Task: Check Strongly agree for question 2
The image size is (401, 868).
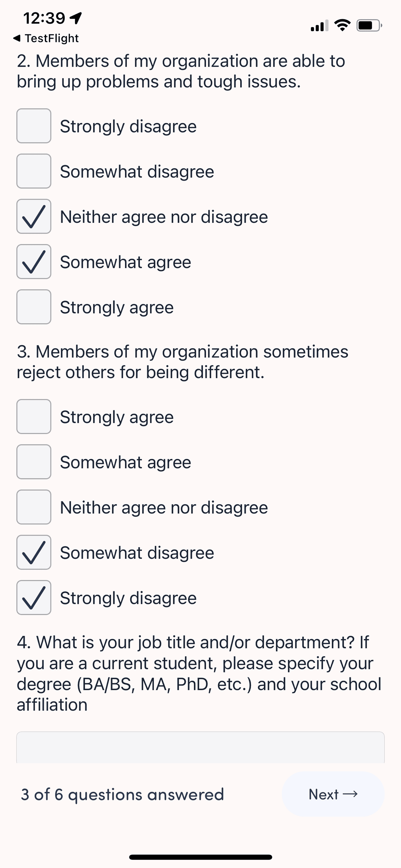Action: click(34, 307)
